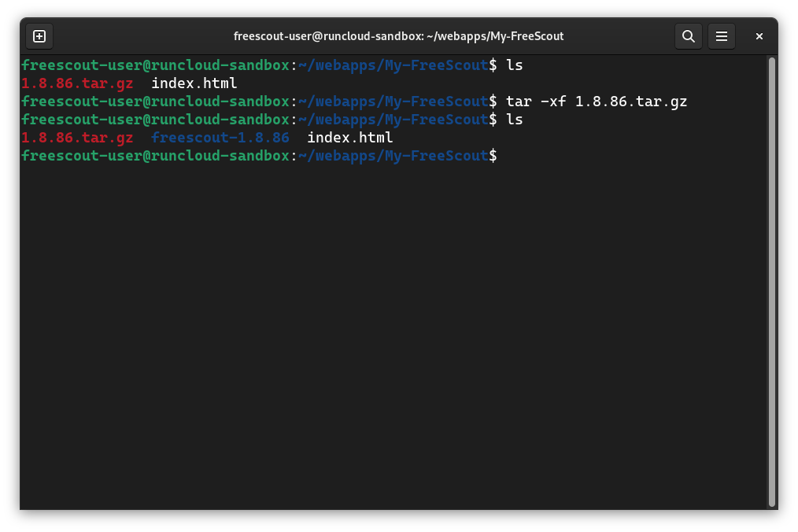Click the window title freescout-user@runcloud-sandbox
798x532 pixels.
coord(398,36)
